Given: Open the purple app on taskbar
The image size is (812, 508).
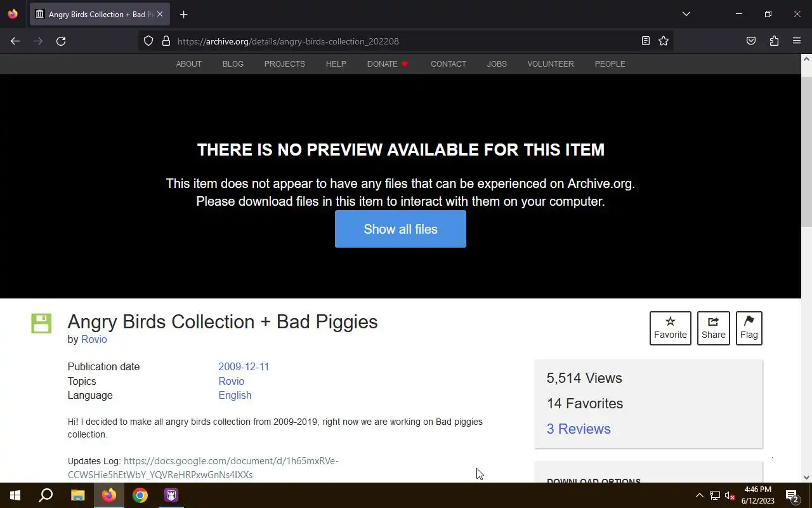Looking at the screenshot, I should tap(171, 495).
